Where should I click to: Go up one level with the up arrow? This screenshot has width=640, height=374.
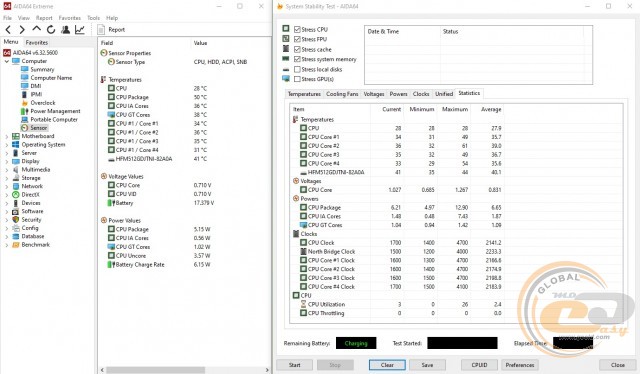[36, 29]
